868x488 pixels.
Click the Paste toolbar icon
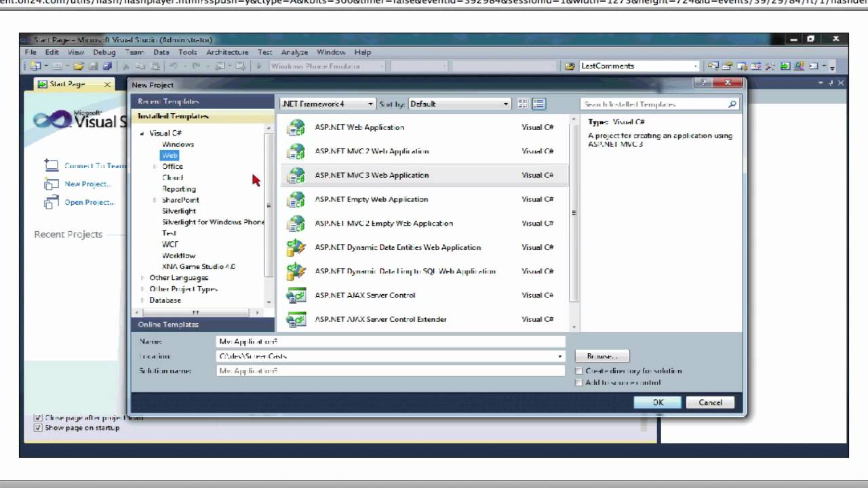pos(155,66)
